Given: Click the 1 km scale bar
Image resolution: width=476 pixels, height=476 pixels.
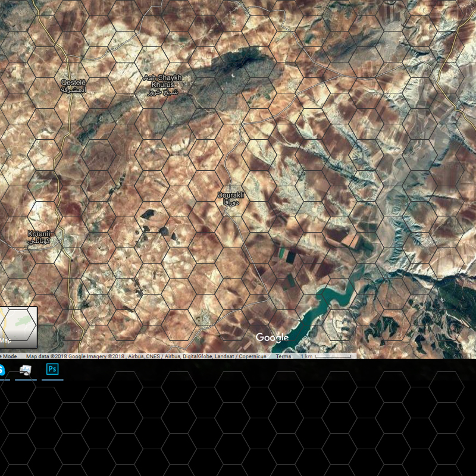Looking at the screenshot, I should [326, 356].
